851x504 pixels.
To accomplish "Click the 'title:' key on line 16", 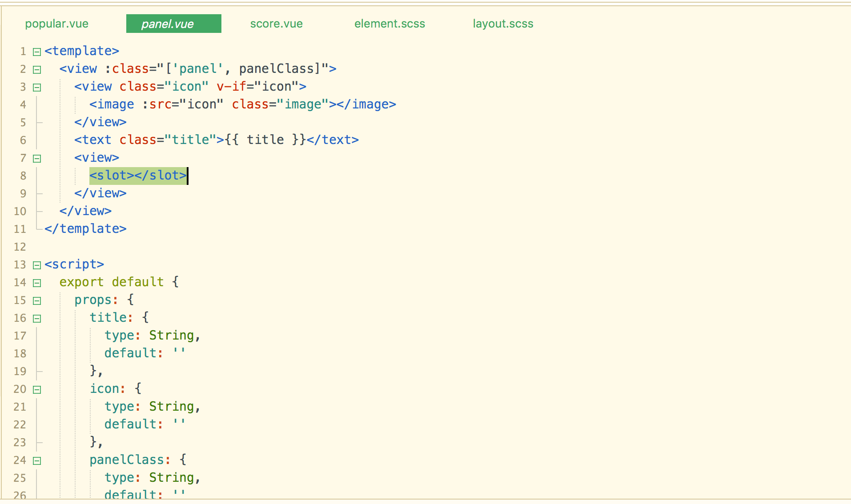I will (x=112, y=318).
